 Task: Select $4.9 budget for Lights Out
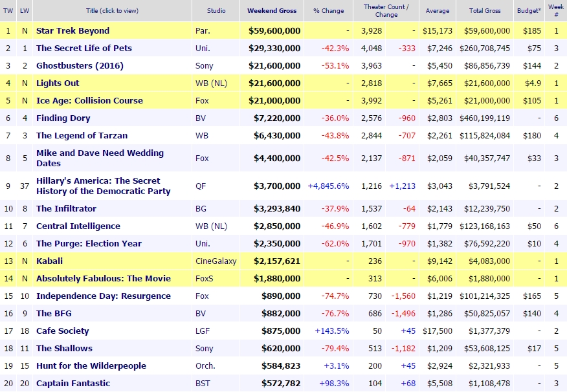533,83
